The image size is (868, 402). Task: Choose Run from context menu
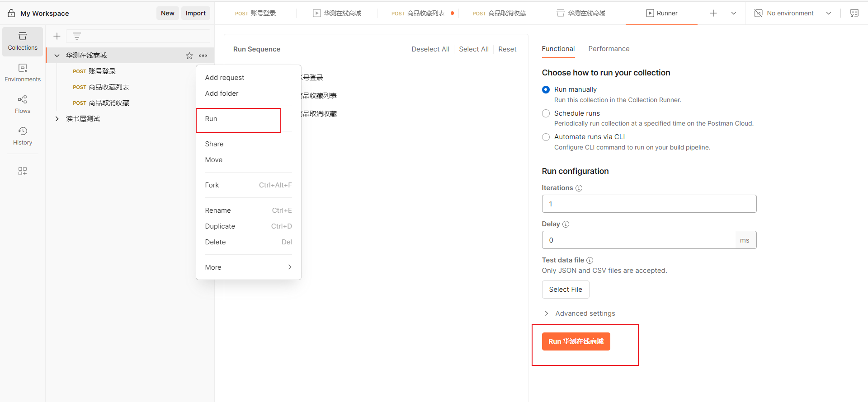click(x=249, y=119)
